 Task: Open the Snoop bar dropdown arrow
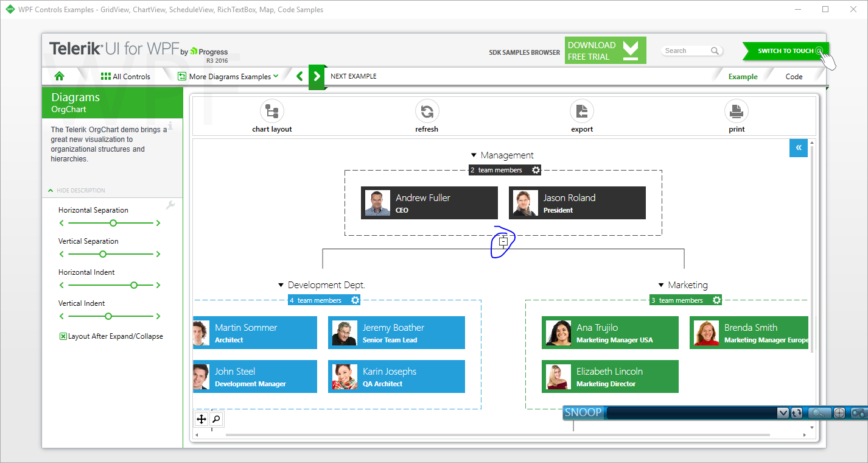783,413
